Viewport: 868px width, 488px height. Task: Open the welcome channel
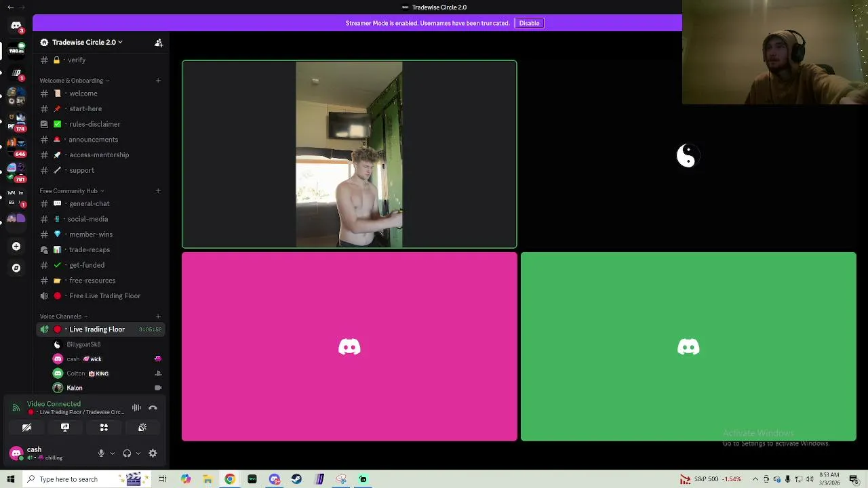(100, 94)
